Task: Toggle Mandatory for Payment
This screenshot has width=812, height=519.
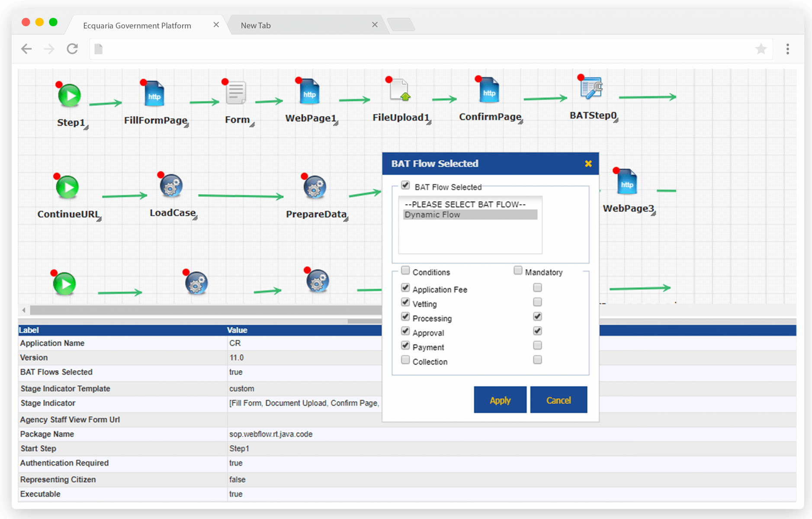Action: pyautogui.click(x=537, y=345)
